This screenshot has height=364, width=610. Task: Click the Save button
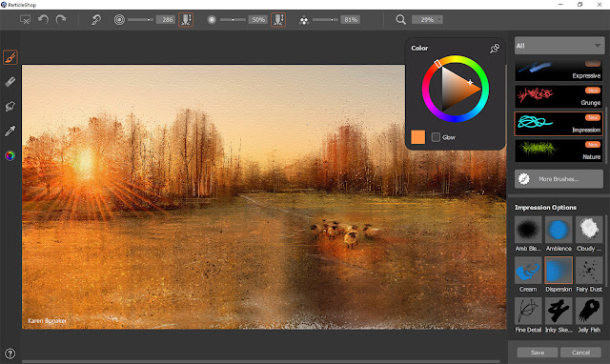[x=538, y=353]
